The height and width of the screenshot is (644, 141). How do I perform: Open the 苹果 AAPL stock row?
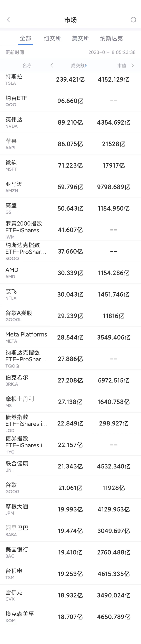tap(70, 144)
